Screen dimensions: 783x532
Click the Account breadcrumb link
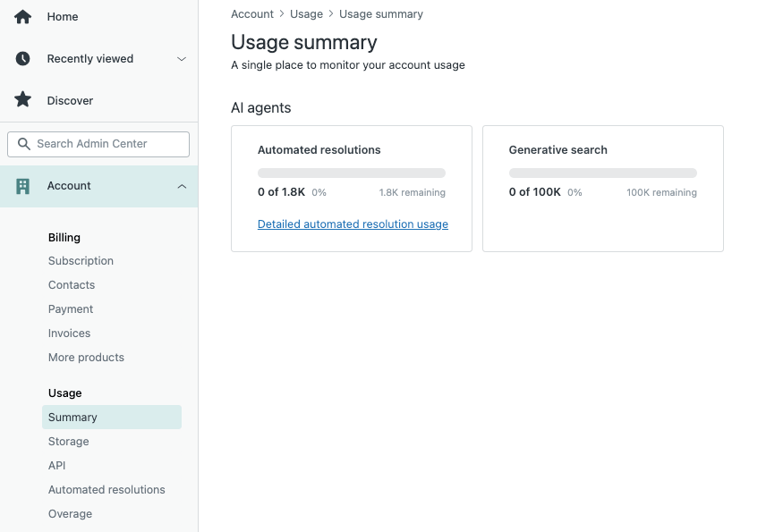tap(251, 13)
